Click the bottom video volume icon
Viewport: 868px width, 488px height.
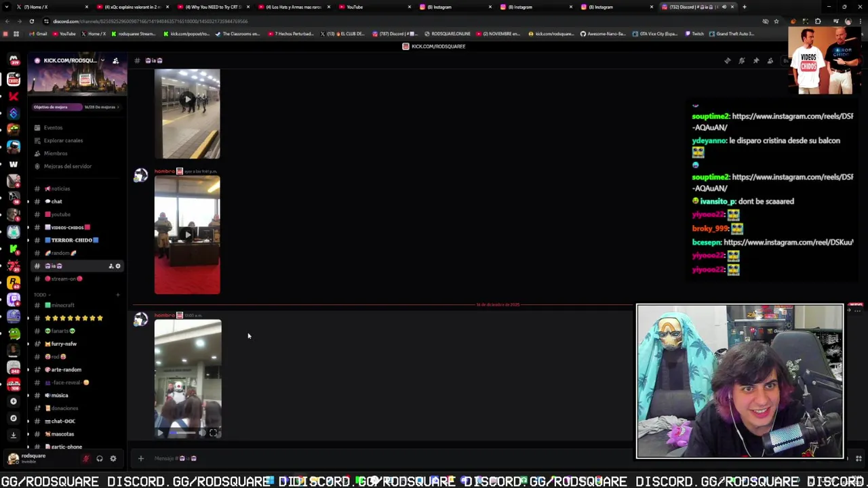point(202,432)
